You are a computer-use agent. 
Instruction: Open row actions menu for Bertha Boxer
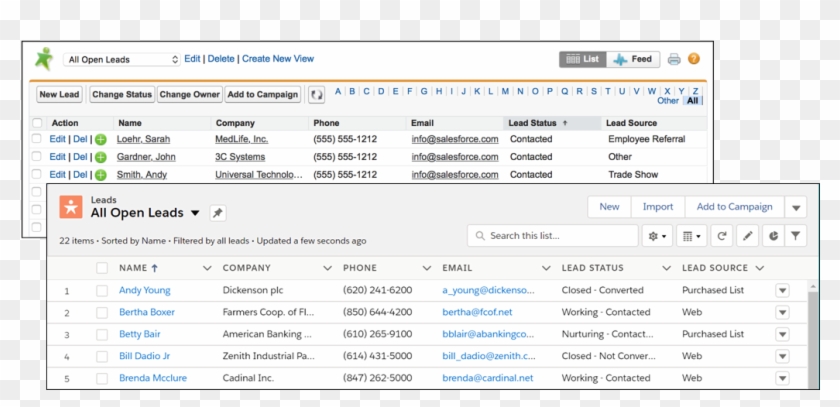coord(782,313)
